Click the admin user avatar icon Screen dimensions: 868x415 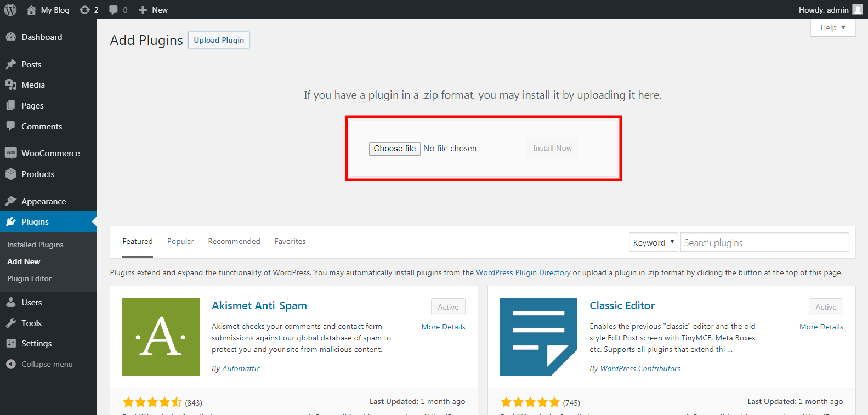[x=858, y=10]
